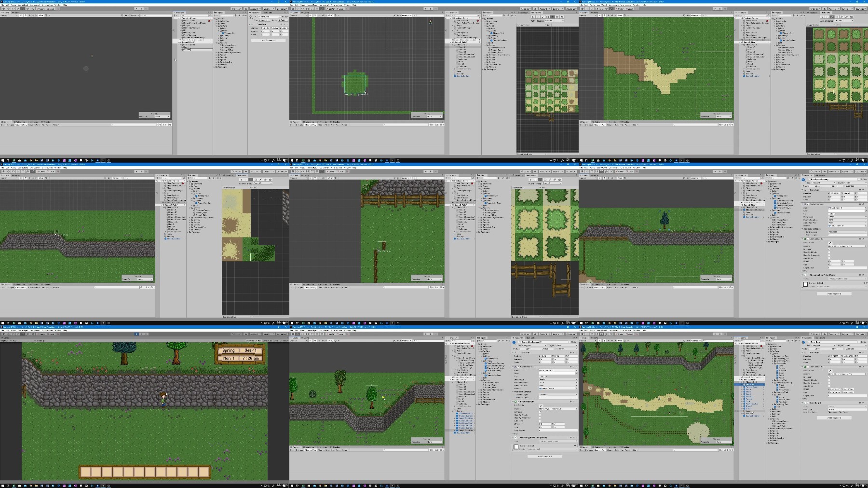Click Console Clear button in empty-scene window
Screen dimensions: 868x488
pyautogui.click(x=3, y=125)
